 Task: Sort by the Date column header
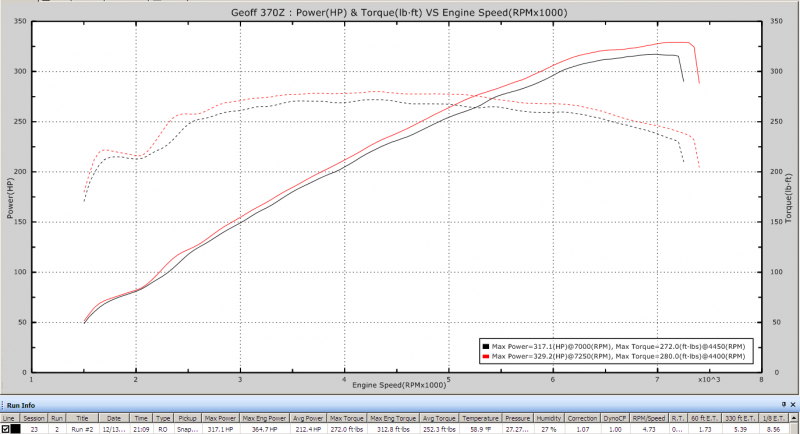pos(114,418)
